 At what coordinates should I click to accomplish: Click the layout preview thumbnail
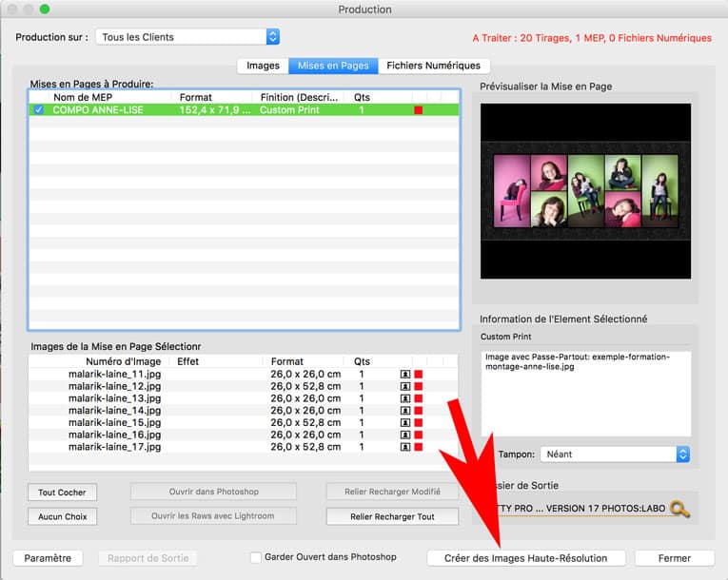pyautogui.click(x=585, y=191)
